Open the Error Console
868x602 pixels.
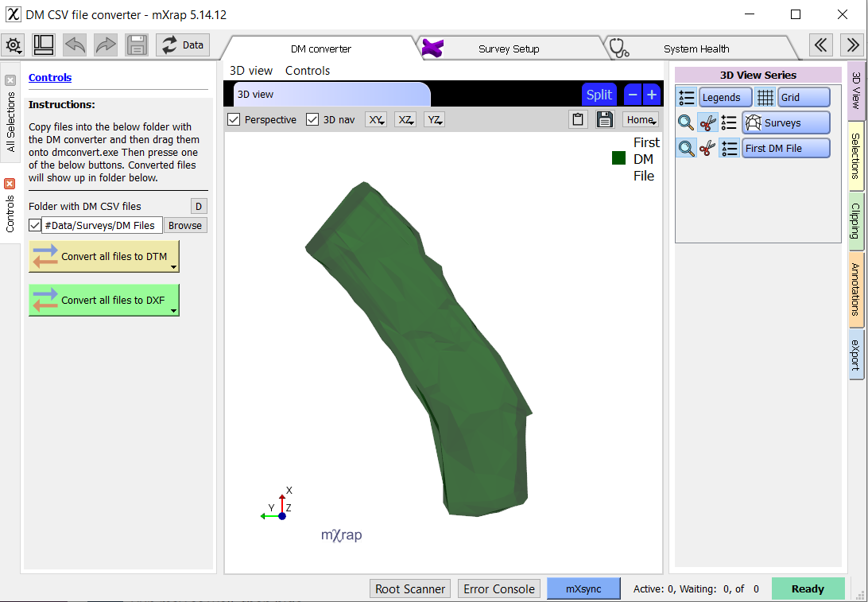click(499, 588)
